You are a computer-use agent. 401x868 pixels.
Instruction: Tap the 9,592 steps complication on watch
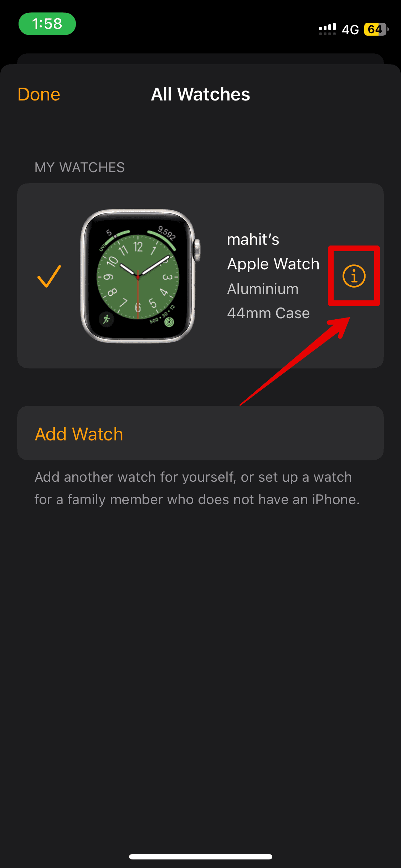(x=166, y=233)
